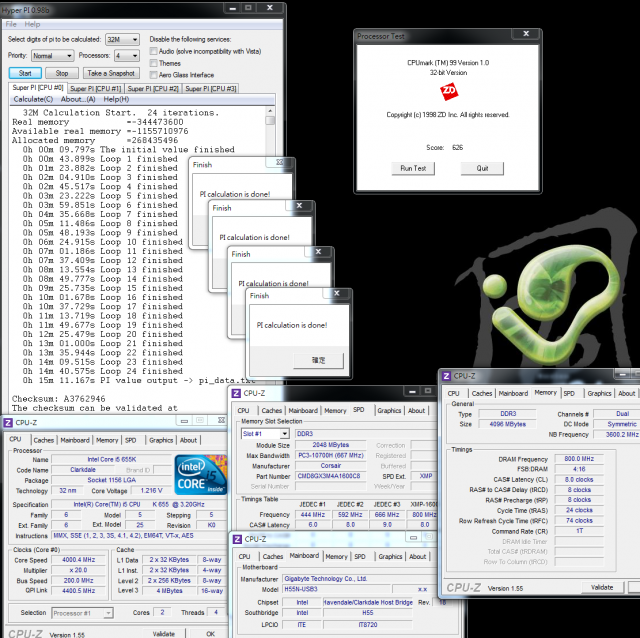Open the Slot #1 dropdown in SPD window

pos(284,433)
